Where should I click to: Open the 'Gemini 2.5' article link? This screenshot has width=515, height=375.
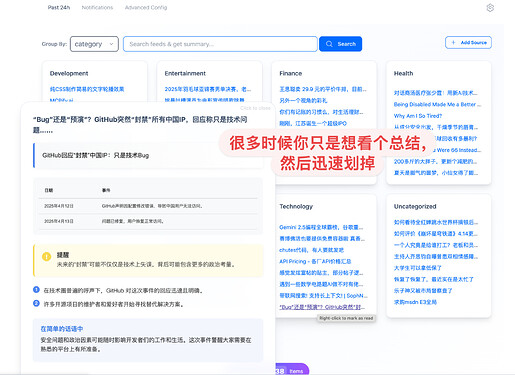tap(321, 227)
